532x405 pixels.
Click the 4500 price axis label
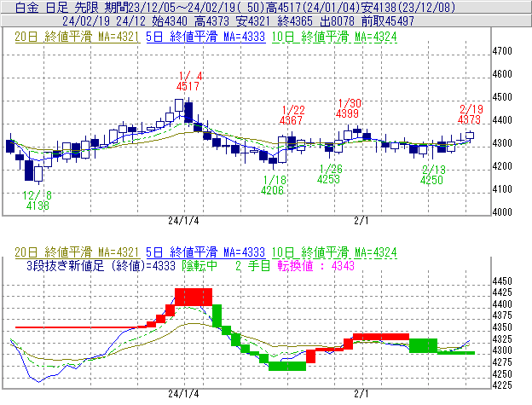(x=502, y=97)
